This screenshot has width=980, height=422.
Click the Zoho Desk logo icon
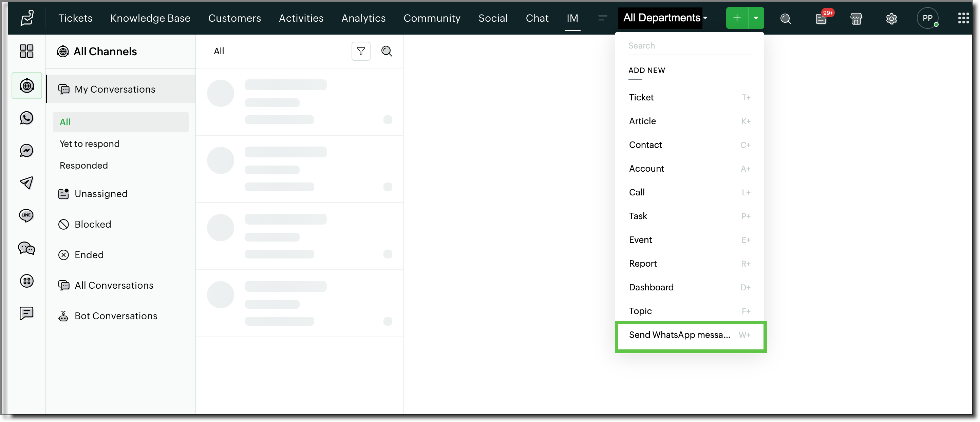(27, 18)
